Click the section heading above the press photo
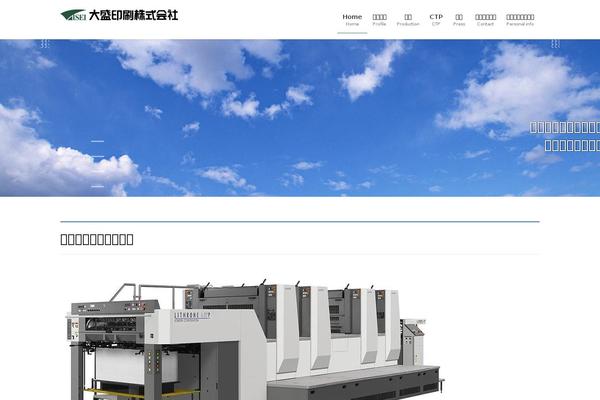Image resolution: width=600 pixels, height=400 pixels. click(97, 240)
